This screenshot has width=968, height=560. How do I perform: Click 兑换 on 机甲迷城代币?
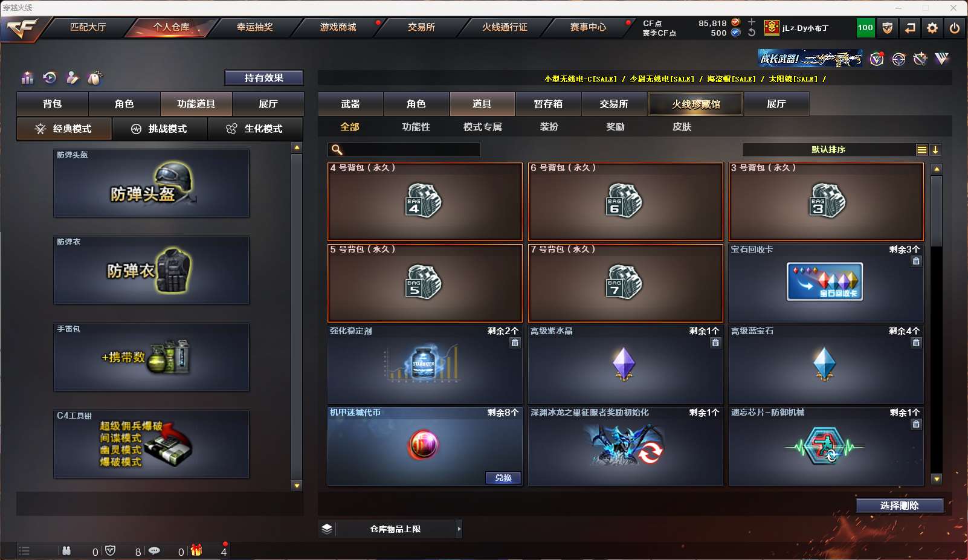503,478
